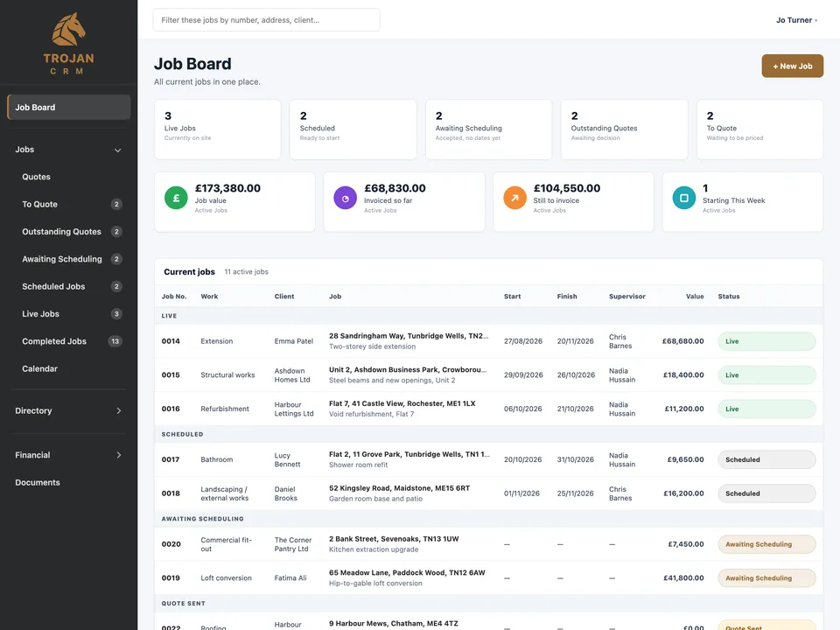Open the Awaiting Scheduling summary card
Viewport: 840px width, 630px height.
coord(488,129)
